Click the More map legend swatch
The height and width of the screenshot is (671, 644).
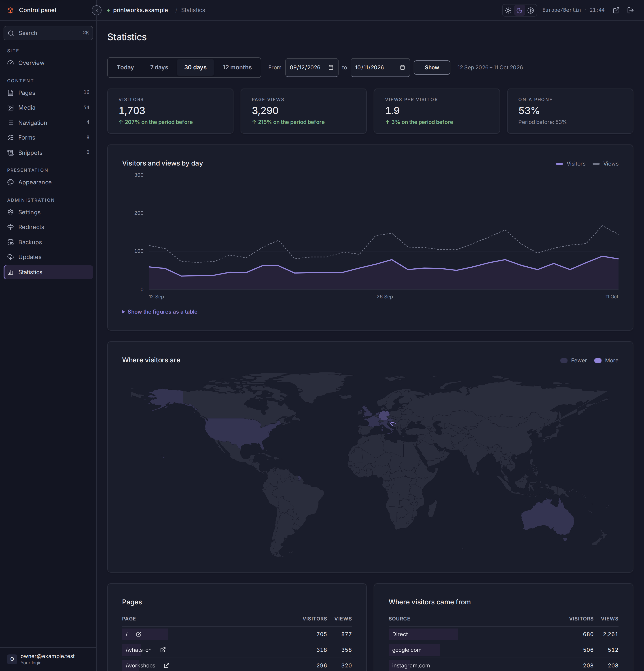598,361
